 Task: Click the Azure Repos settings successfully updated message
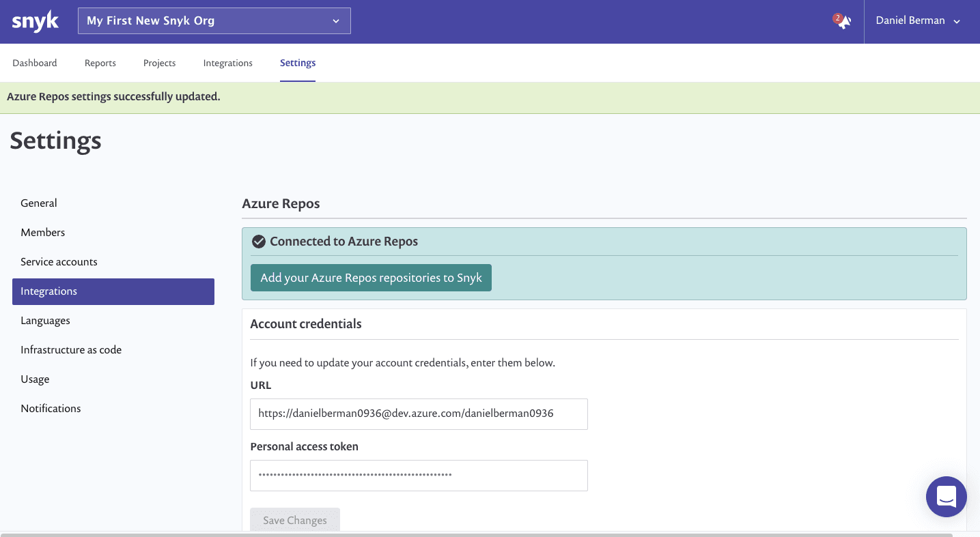point(113,97)
